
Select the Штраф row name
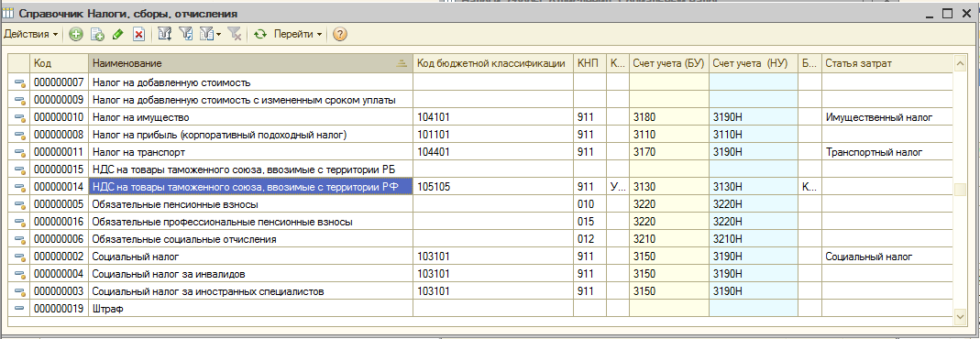click(x=250, y=309)
